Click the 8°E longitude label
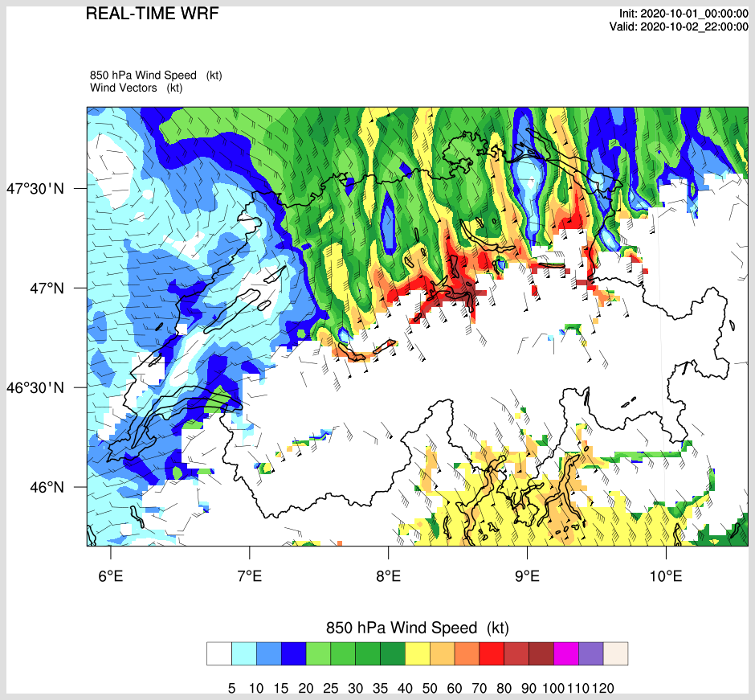This screenshot has height=700, width=755. (389, 575)
